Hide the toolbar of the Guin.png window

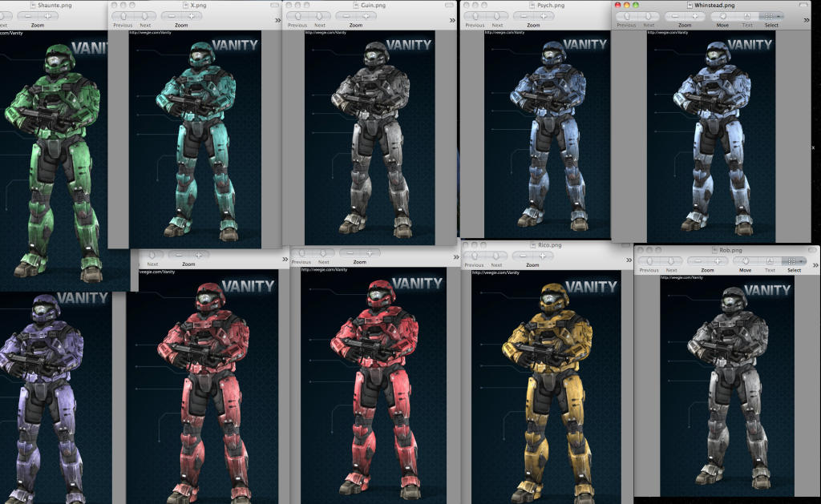pos(449,6)
